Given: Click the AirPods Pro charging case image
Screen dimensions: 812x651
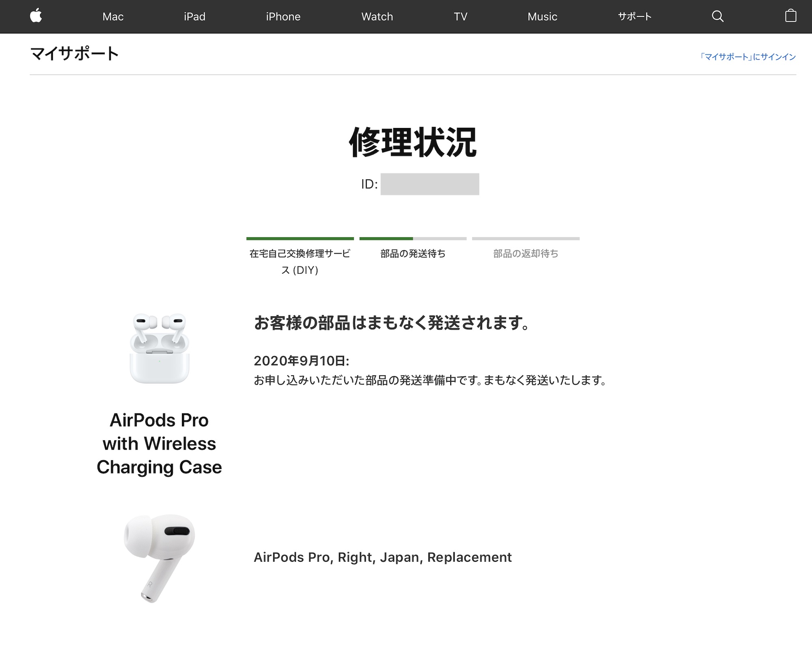Looking at the screenshot, I should tap(160, 348).
